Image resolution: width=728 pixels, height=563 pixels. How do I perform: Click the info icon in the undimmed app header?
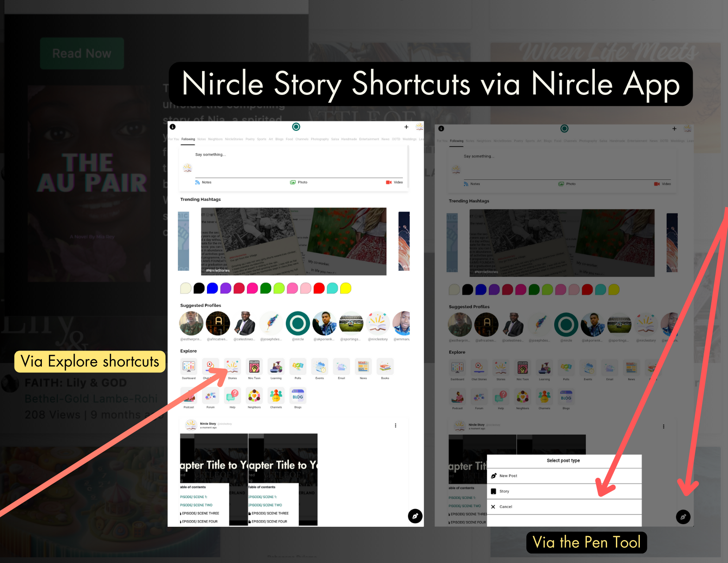[x=173, y=127]
